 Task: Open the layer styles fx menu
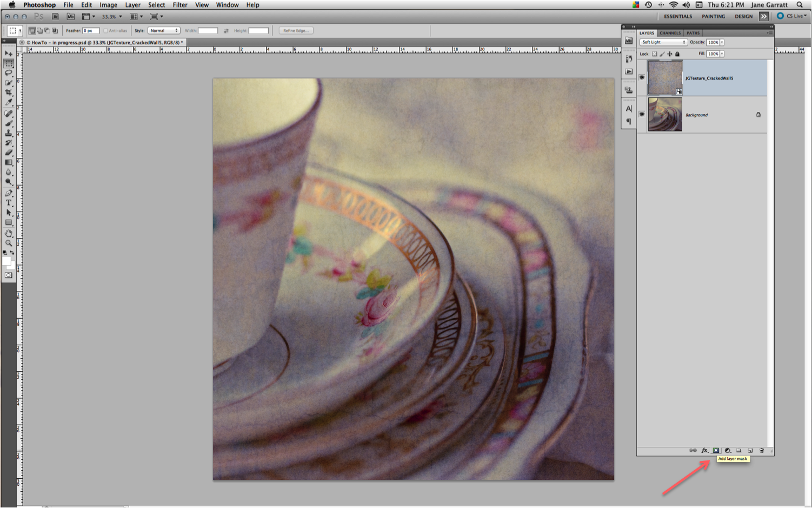click(x=704, y=450)
